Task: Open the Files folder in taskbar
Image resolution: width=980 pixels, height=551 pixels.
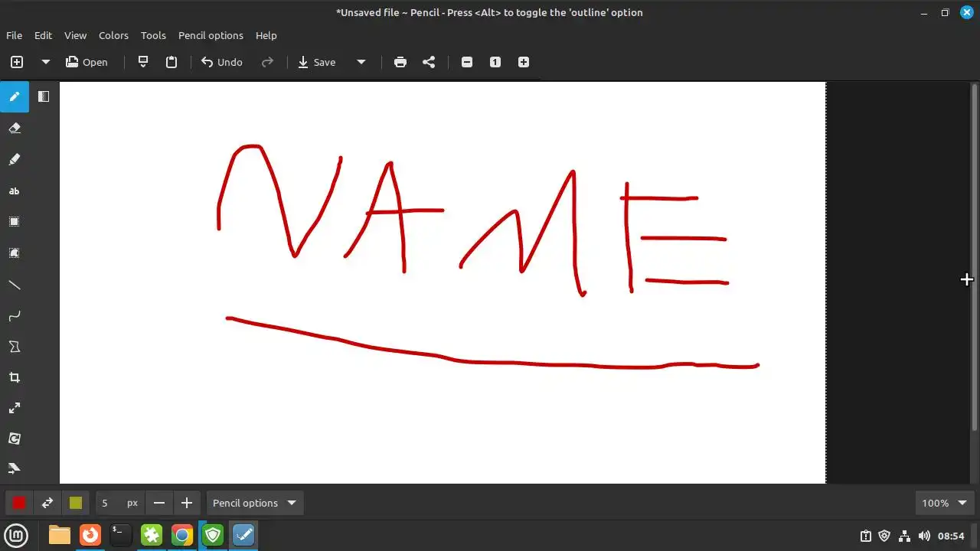Action: coord(60,536)
